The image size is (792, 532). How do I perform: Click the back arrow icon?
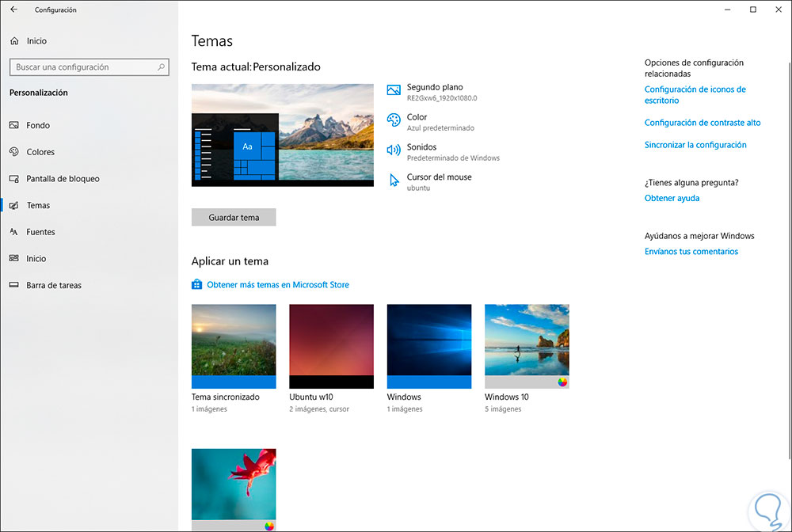13,9
